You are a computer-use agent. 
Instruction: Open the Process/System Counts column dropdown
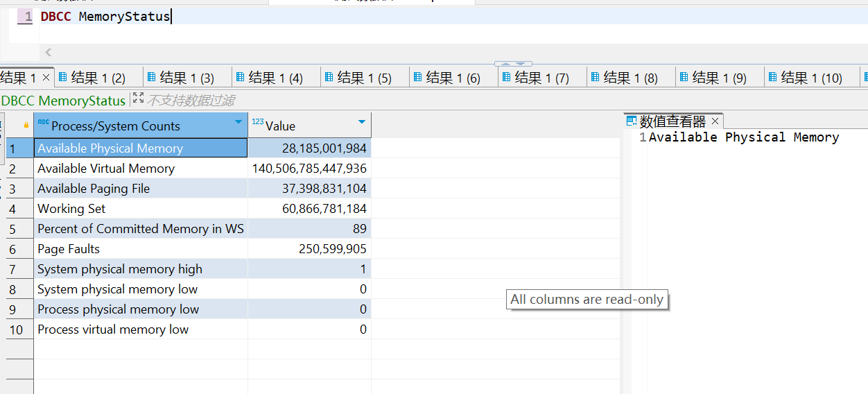pyautogui.click(x=238, y=123)
